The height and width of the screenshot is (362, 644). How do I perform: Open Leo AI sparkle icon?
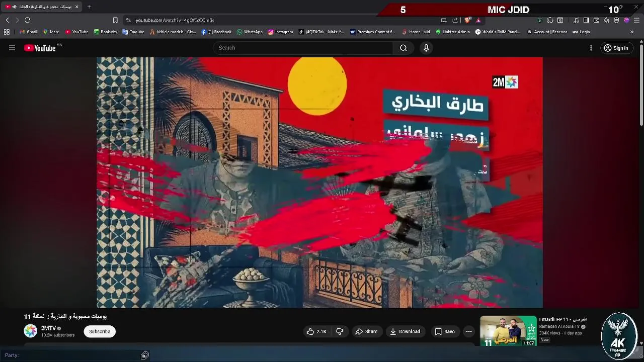[606, 20]
